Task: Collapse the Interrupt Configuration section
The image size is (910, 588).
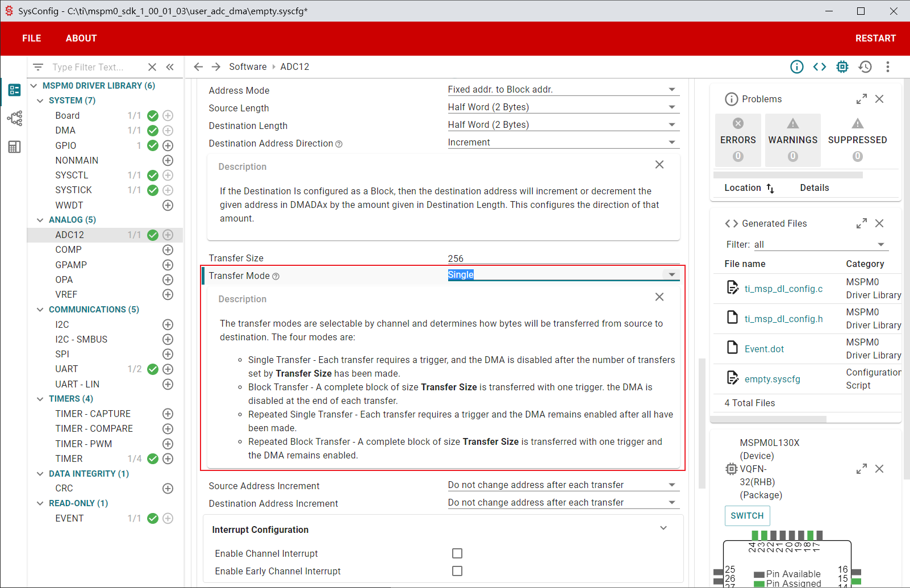Action: [x=663, y=528]
